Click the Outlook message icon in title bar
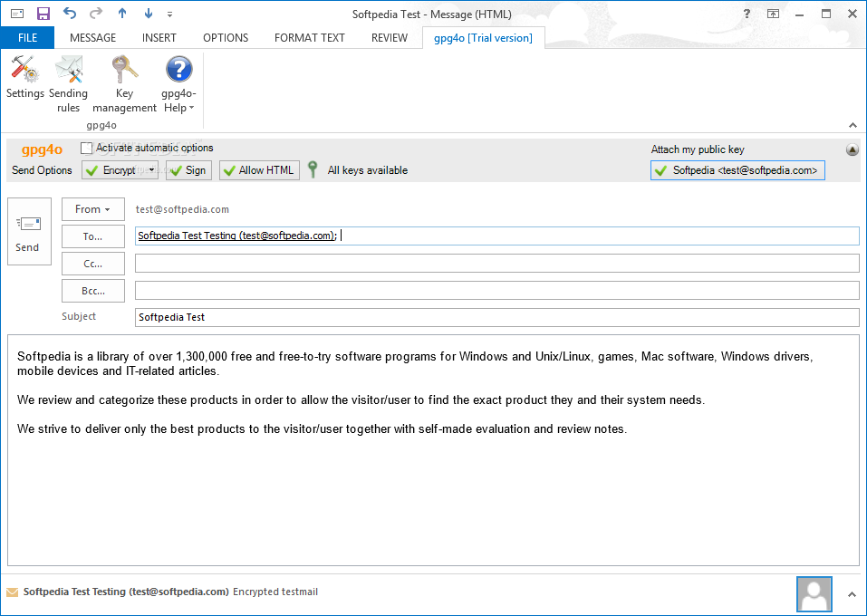 18,14
